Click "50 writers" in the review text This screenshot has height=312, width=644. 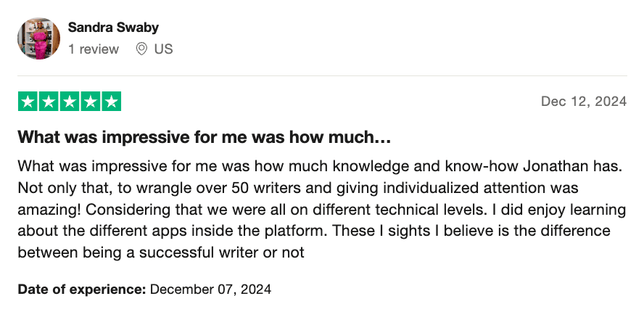click(x=263, y=187)
